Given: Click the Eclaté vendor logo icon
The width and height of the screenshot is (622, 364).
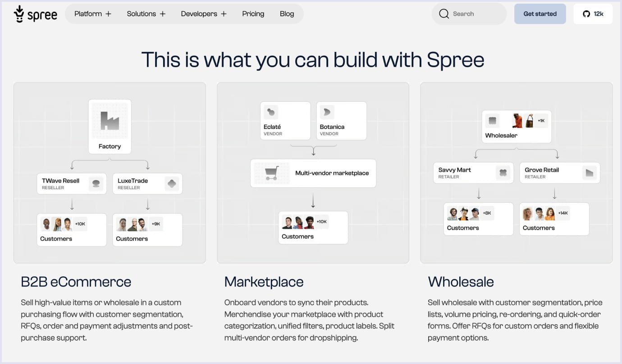Looking at the screenshot, I should pyautogui.click(x=271, y=112).
